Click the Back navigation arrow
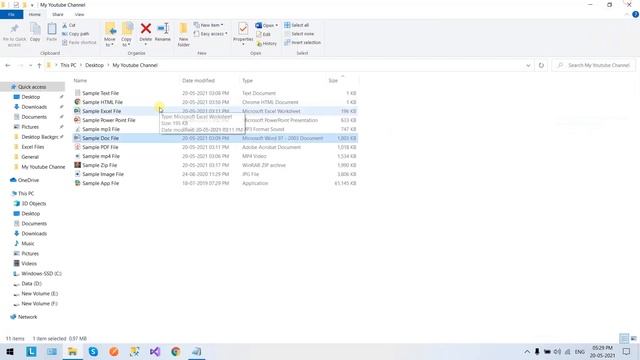The height and width of the screenshot is (360, 640). [x=8, y=65]
